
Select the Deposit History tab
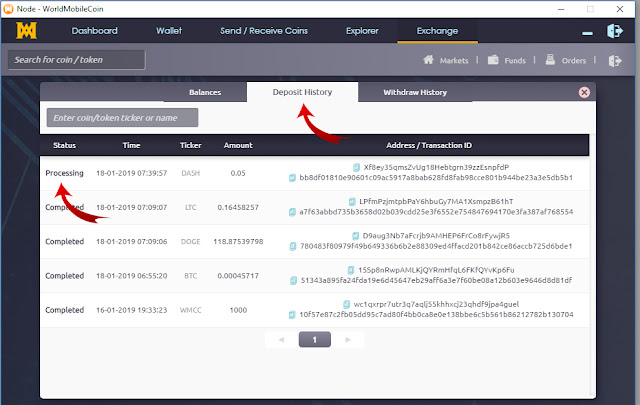(302, 92)
